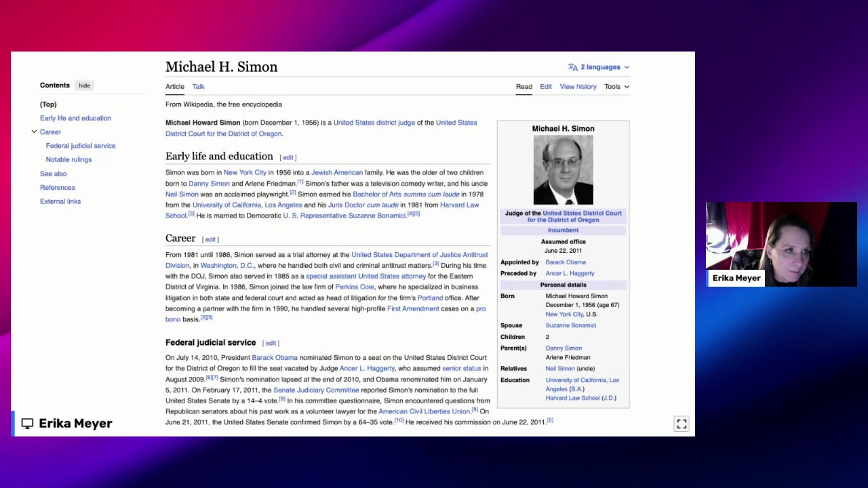Viewport: 868px width, 488px height.
Task: Open the American Civil Liberties Union link
Action: 425,411
